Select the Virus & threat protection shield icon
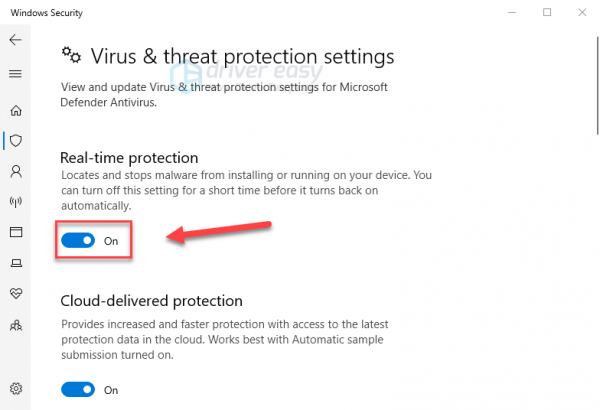The image size is (600, 410). [x=16, y=140]
